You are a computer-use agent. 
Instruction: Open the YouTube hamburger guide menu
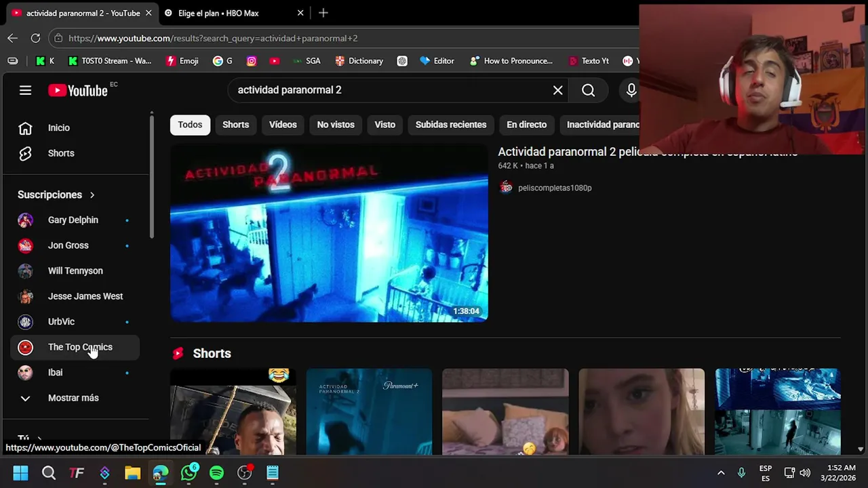coord(25,90)
